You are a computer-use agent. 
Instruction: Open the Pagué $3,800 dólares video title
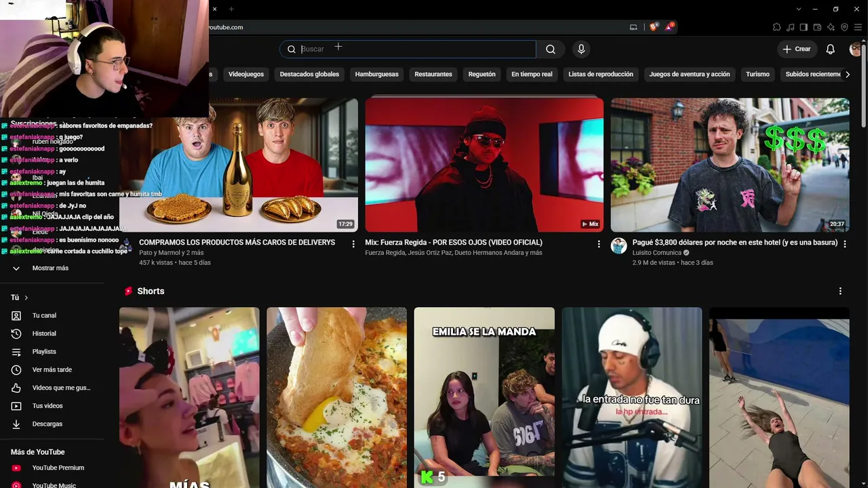coord(735,243)
